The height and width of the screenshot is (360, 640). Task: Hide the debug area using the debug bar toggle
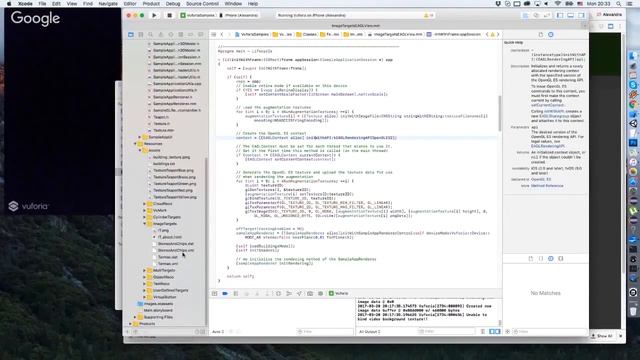point(214,293)
